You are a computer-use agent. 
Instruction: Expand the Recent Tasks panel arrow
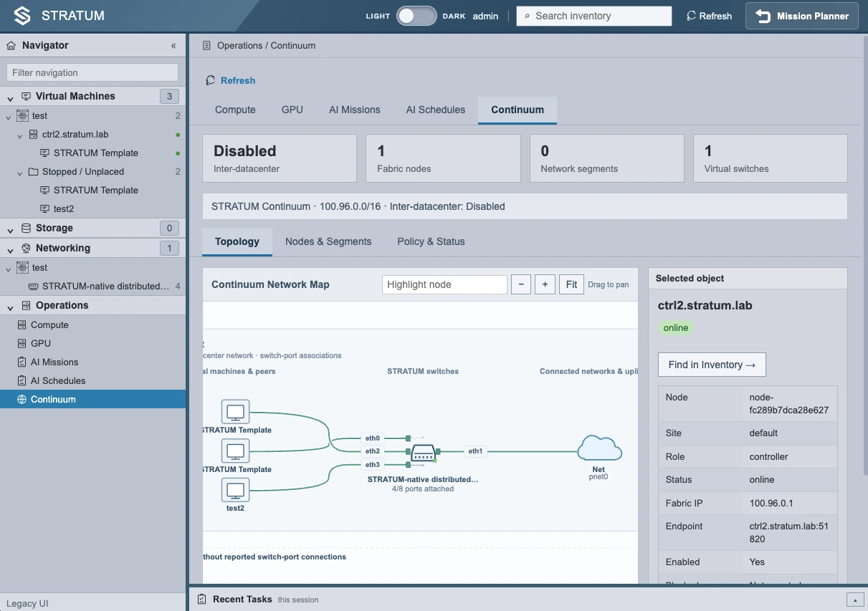pyautogui.click(x=854, y=600)
